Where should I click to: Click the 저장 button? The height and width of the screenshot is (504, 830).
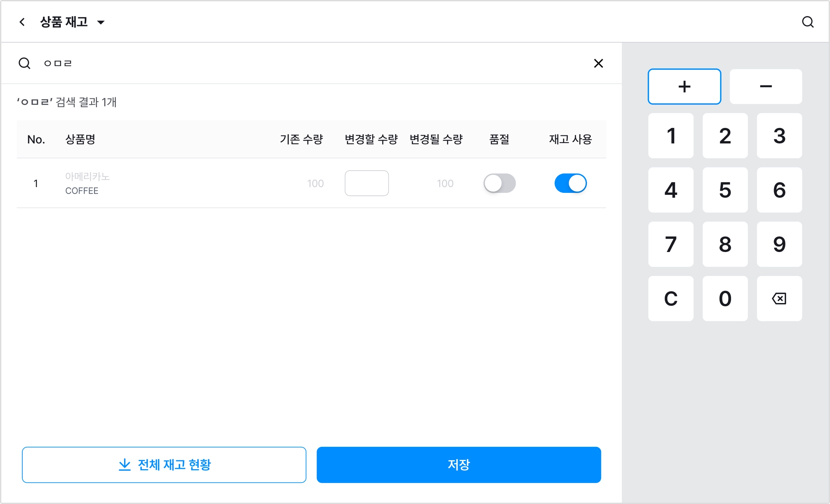click(x=459, y=465)
